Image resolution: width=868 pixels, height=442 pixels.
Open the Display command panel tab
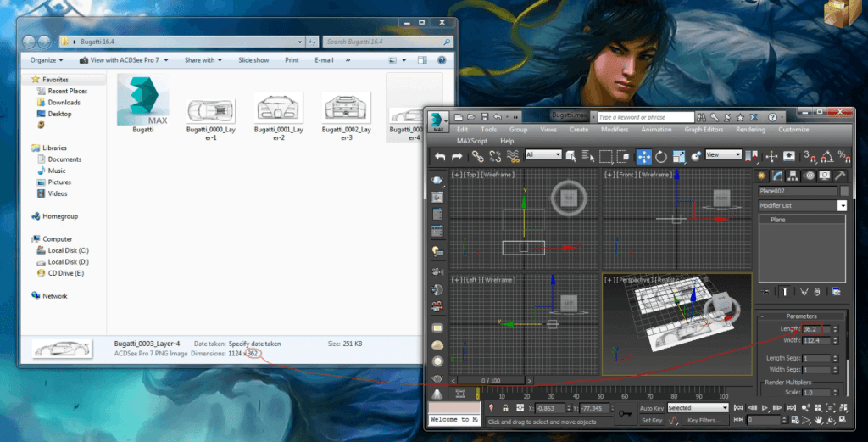(824, 176)
